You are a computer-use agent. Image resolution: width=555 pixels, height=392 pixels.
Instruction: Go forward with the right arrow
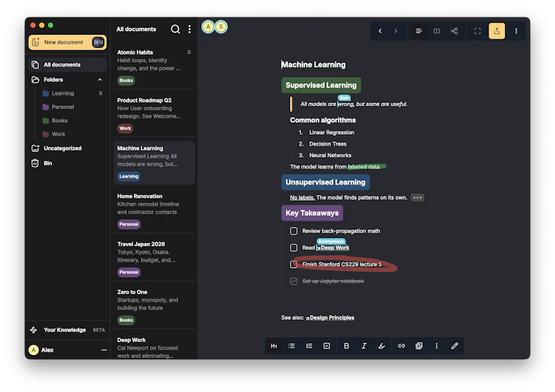click(x=395, y=31)
